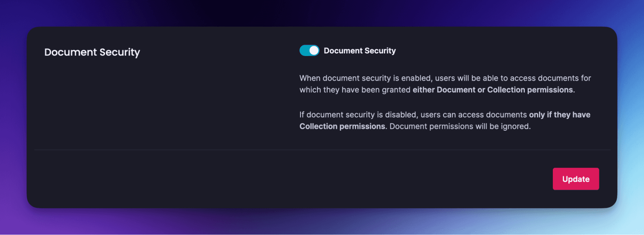Toggle the Document Security switch off
644x235 pixels.
[309, 51]
